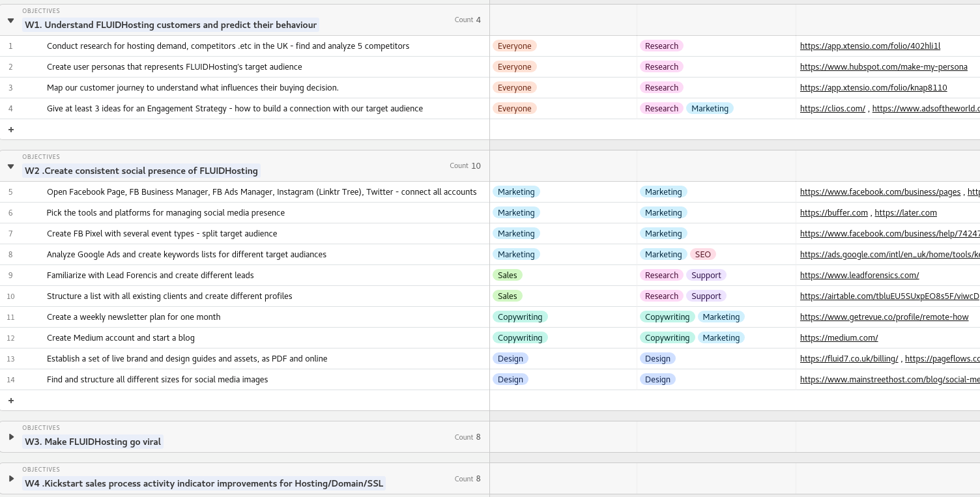Open the buffer.com link
This screenshot has height=497, width=980.
point(834,212)
